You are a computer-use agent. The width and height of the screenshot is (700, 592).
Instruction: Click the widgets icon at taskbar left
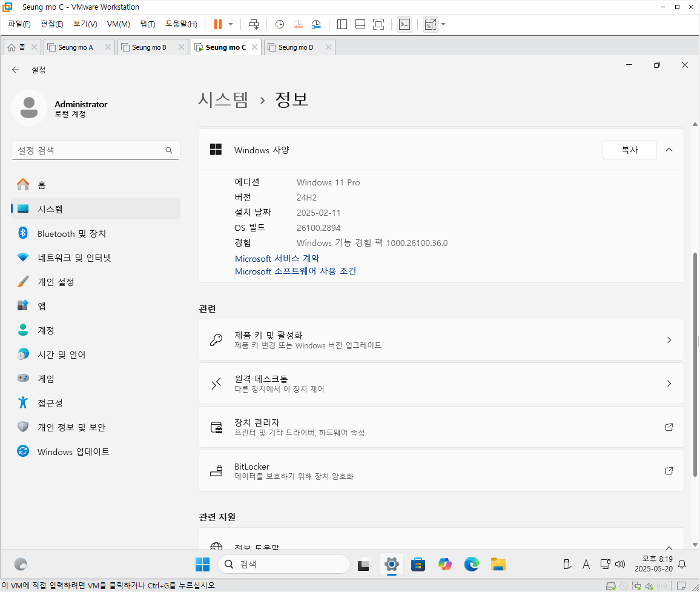point(21,564)
